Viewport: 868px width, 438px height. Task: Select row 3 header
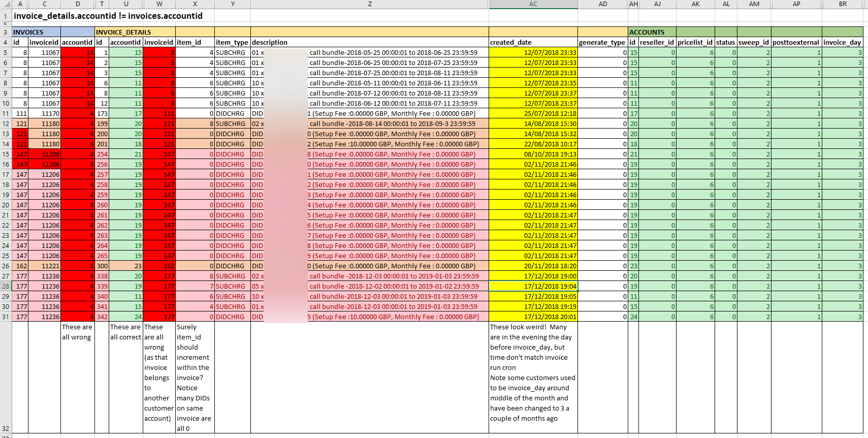point(6,32)
